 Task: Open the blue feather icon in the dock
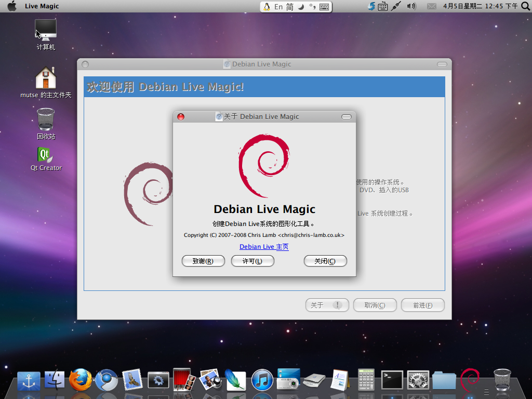[x=235, y=380]
